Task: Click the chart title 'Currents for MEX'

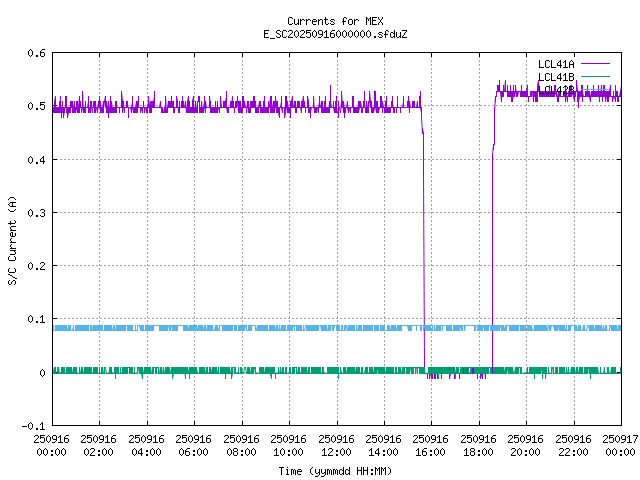Action: coord(334,21)
